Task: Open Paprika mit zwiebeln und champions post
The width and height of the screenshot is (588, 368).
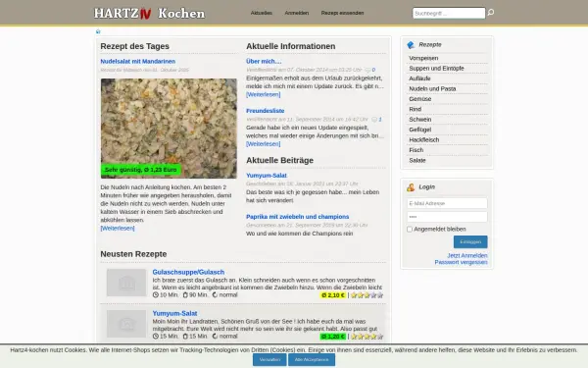Action: (297, 217)
